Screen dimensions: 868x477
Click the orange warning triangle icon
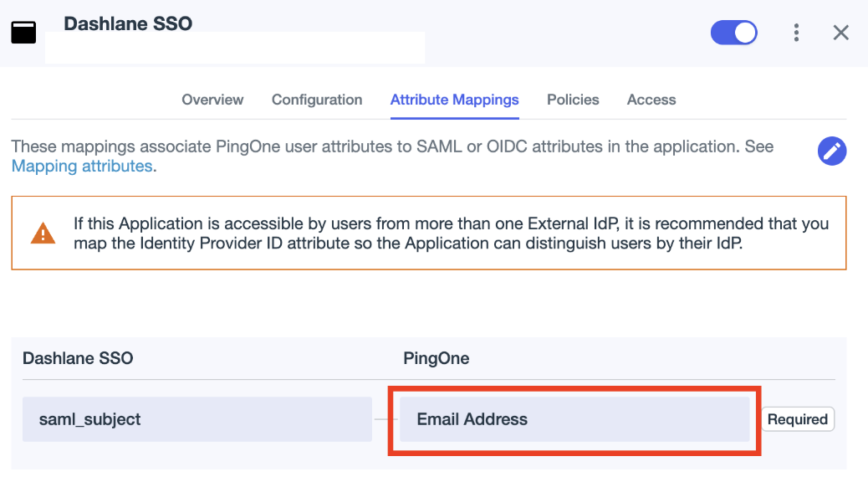[x=43, y=233]
